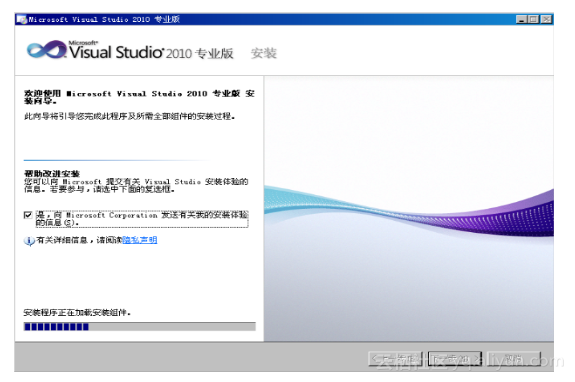575x382 pixels.
Task: Close the Visual Studio 2010 setup window
Action: click(546, 19)
